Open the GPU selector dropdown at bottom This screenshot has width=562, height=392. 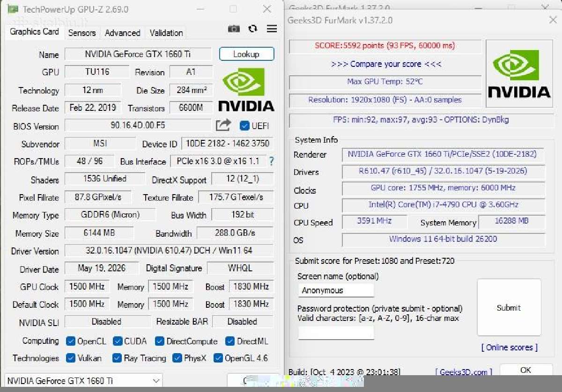click(83, 380)
